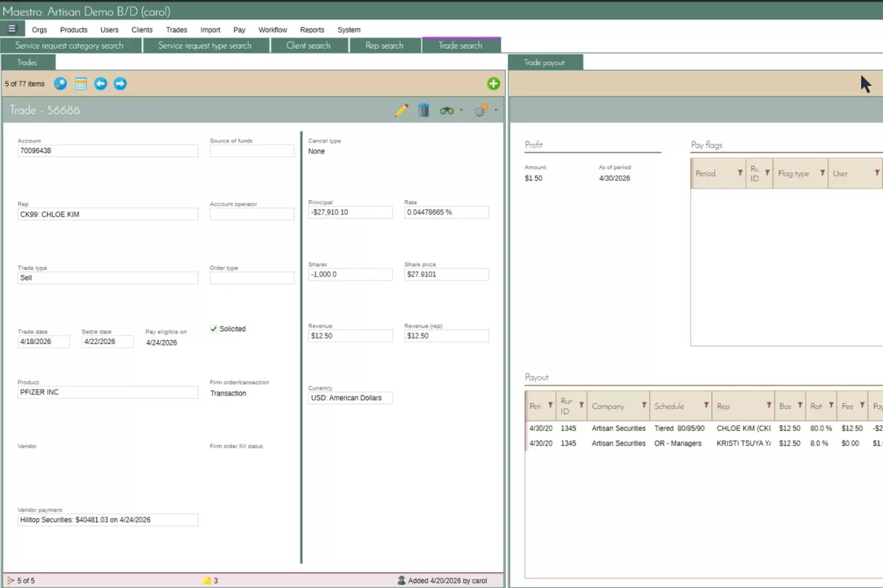Filter Pay flags by Run ID column

pos(767,173)
